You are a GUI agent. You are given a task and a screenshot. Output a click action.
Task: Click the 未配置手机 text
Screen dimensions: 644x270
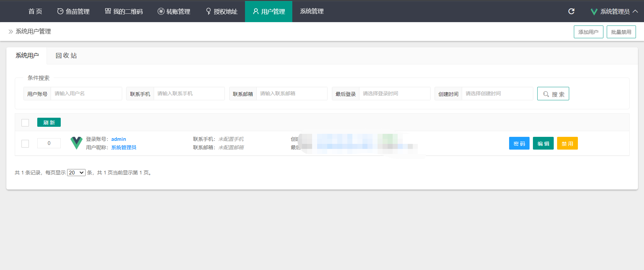pos(231,139)
